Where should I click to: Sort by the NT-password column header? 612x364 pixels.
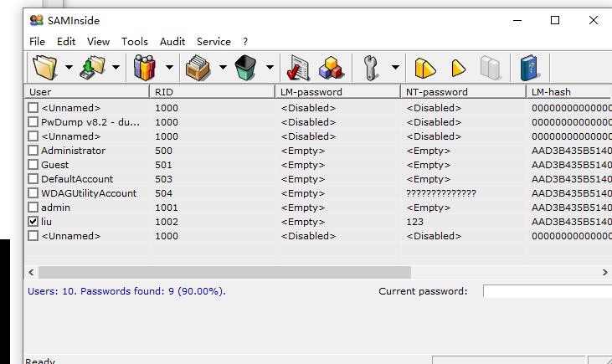click(463, 92)
